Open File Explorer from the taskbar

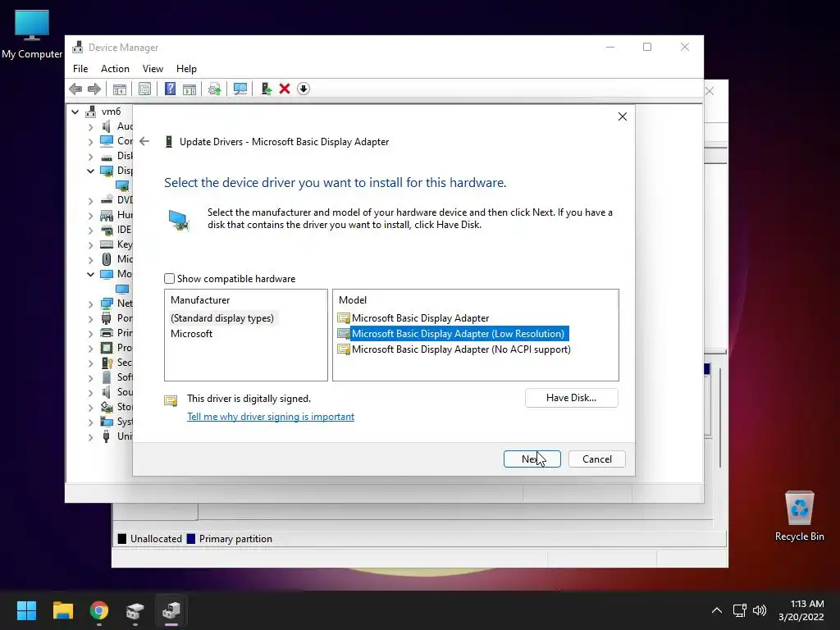point(62,610)
